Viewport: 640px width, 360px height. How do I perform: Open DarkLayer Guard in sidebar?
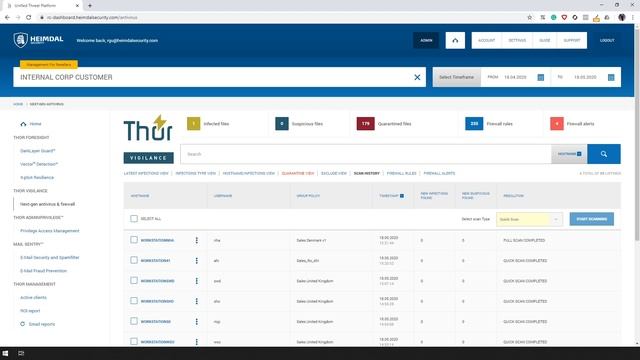point(38,151)
